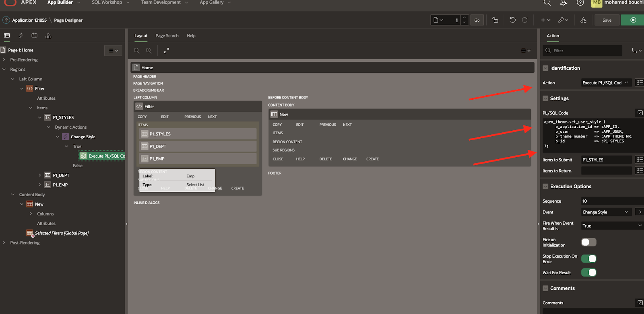
Task: Select P1_STYLES item in layout
Action: point(198,134)
